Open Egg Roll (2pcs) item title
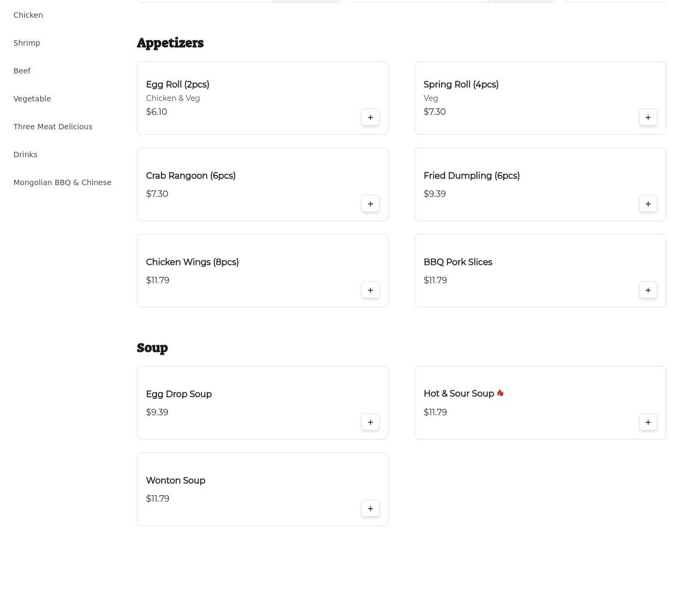The height and width of the screenshot is (616, 682). tap(178, 84)
